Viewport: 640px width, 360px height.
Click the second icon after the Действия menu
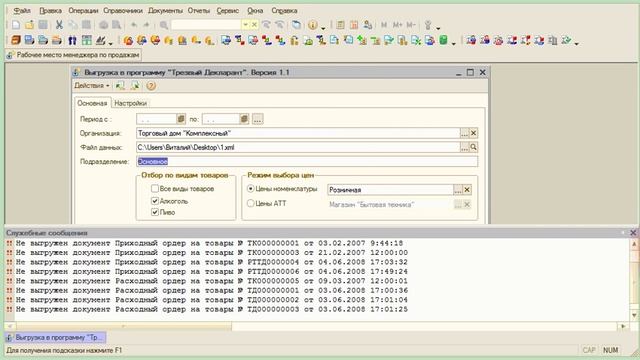tap(136, 86)
